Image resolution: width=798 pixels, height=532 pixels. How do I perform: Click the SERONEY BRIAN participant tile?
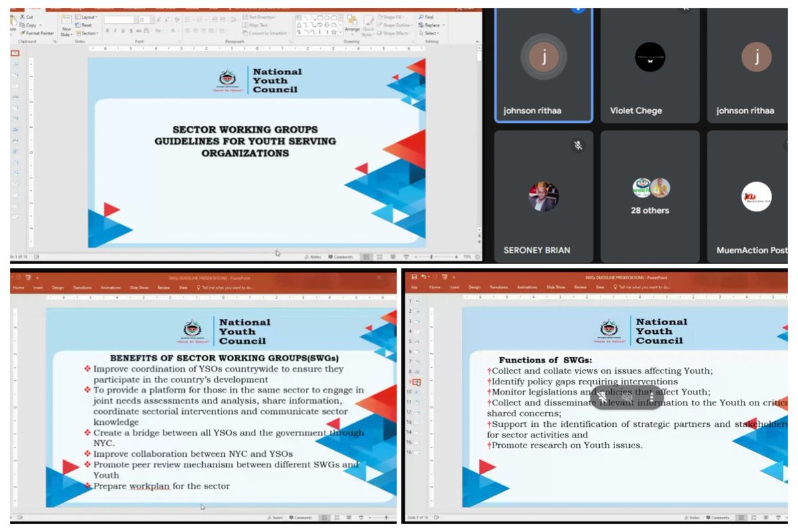coord(544,196)
